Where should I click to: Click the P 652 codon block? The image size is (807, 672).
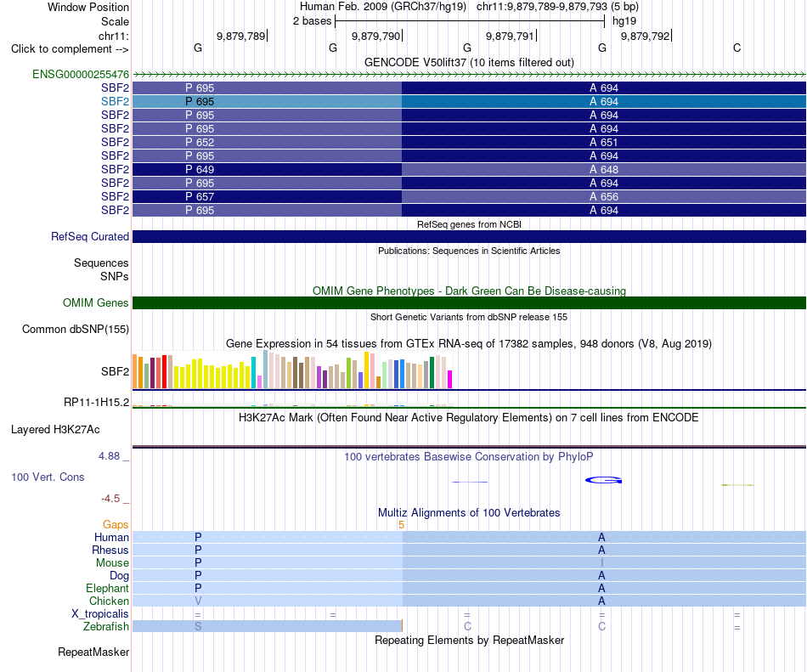[x=267, y=142]
